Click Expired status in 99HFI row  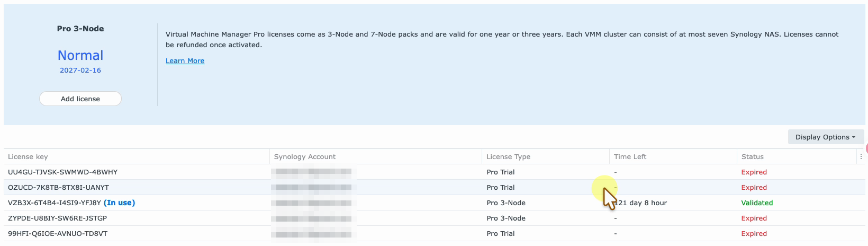(x=754, y=234)
